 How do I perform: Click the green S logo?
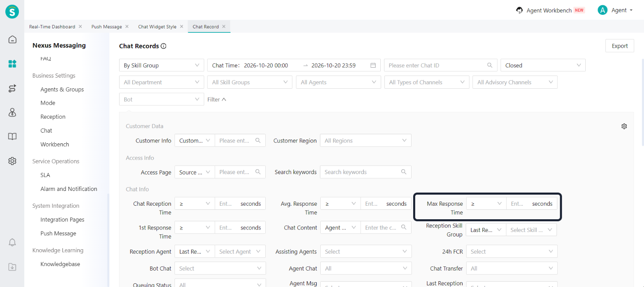click(x=12, y=11)
